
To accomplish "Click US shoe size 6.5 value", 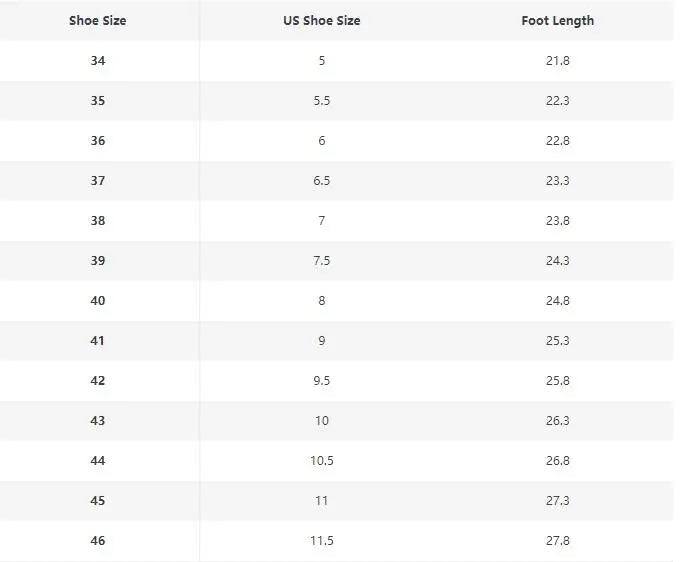I will (322, 181).
